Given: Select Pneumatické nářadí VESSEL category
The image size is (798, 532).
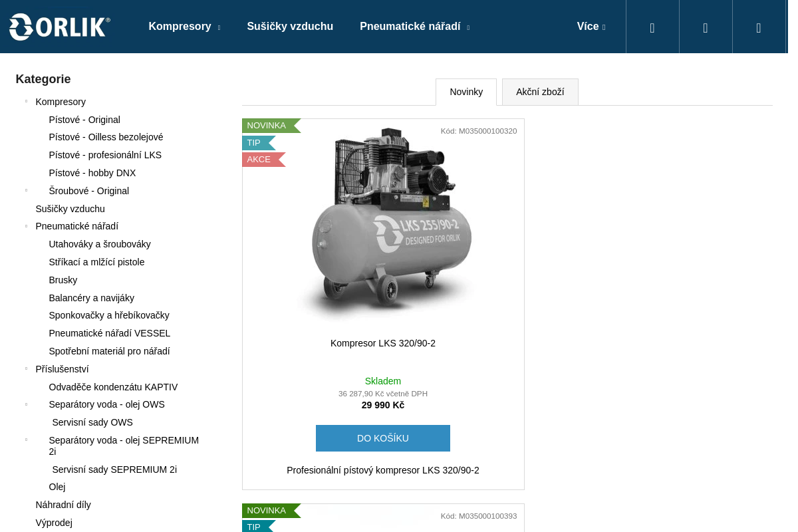Looking at the screenshot, I should [x=110, y=333].
